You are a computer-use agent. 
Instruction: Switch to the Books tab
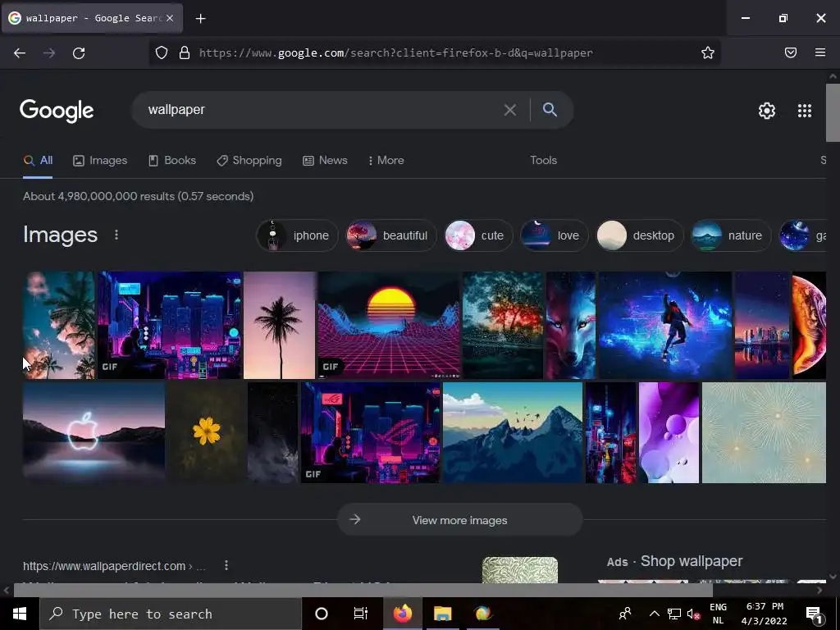tap(172, 160)
